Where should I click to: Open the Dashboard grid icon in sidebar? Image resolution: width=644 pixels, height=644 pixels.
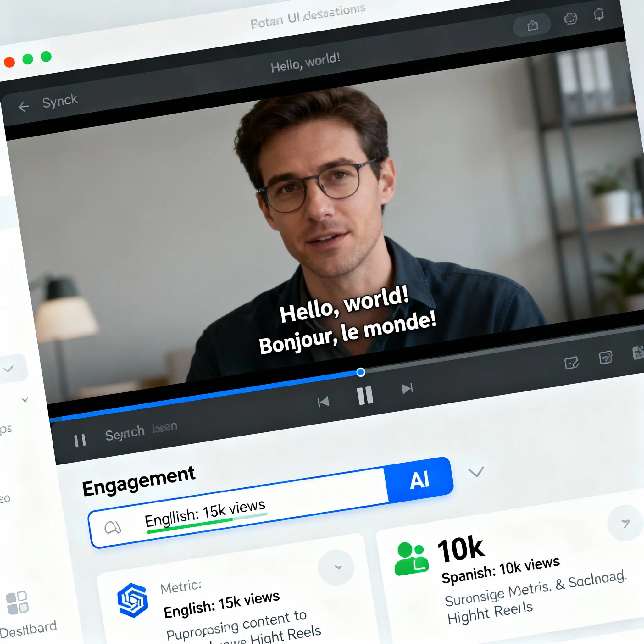17,603
